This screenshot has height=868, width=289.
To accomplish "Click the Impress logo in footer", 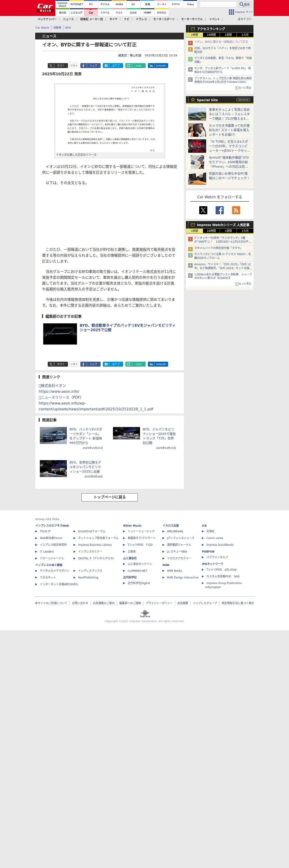I will pos(145,614).
